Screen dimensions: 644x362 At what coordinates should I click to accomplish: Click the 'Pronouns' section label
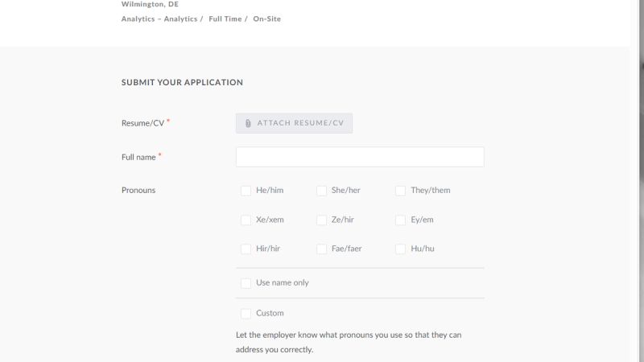pyautogui.click(x=138, y=191)
